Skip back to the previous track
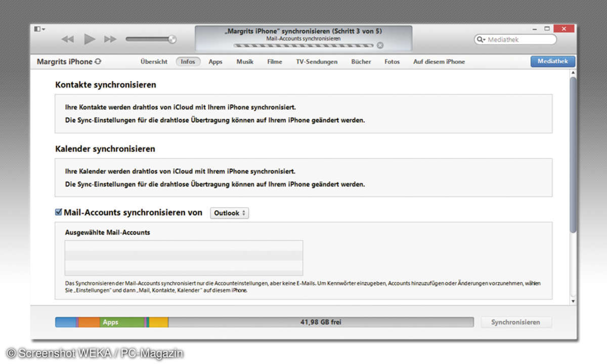The height and width of the screenshot is (364, 607). pos(67,39)
